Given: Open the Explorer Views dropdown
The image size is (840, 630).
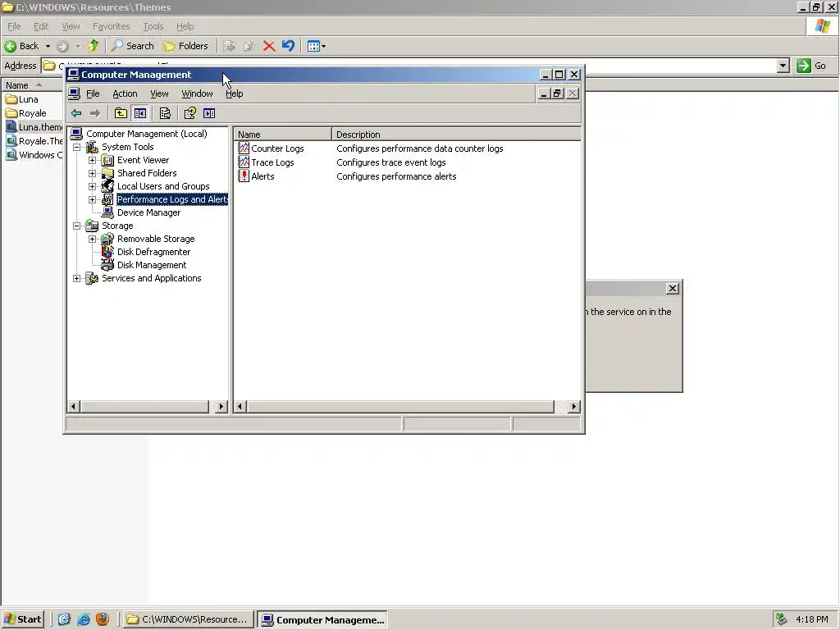Looking at the screenshot, I should coord(316,46).
